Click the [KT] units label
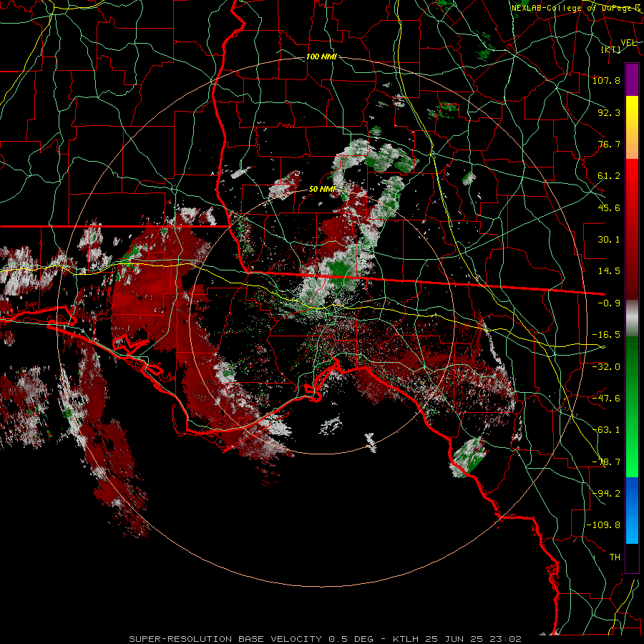This screenshot has height=644, width=644. coord(611,49)
